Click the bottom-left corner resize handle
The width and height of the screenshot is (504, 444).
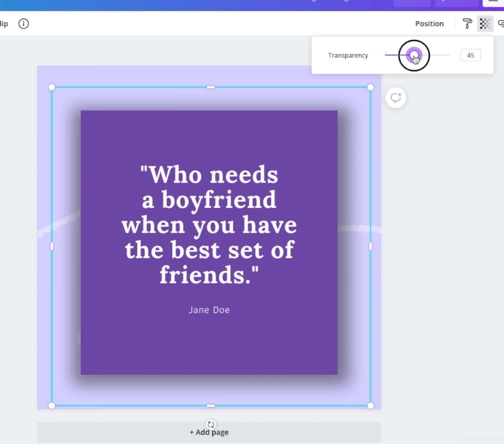point(52,406)
